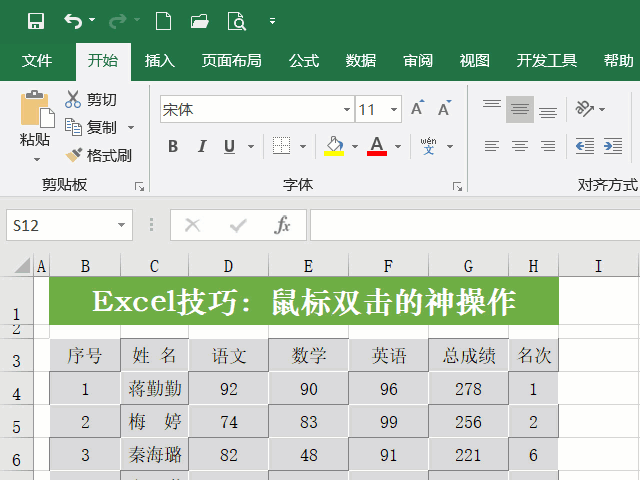Select column G header
Viewport: 640px width, 480px height.
(x=468, y=266)
